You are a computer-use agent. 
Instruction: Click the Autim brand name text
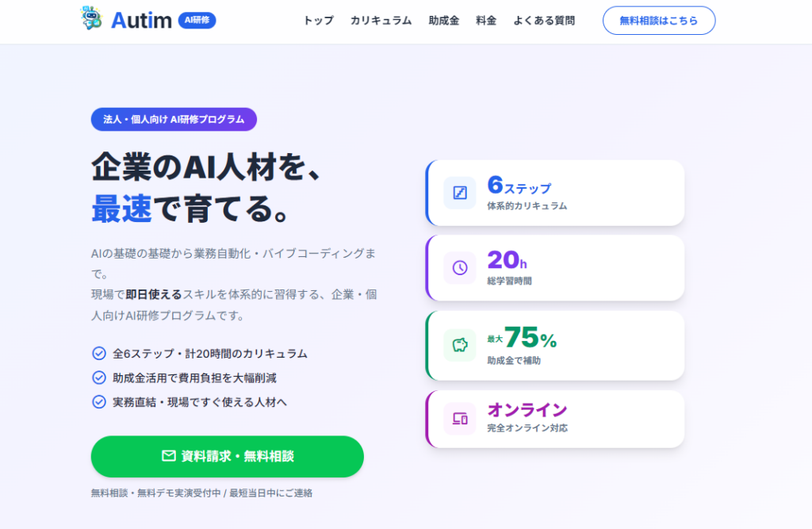141,21
